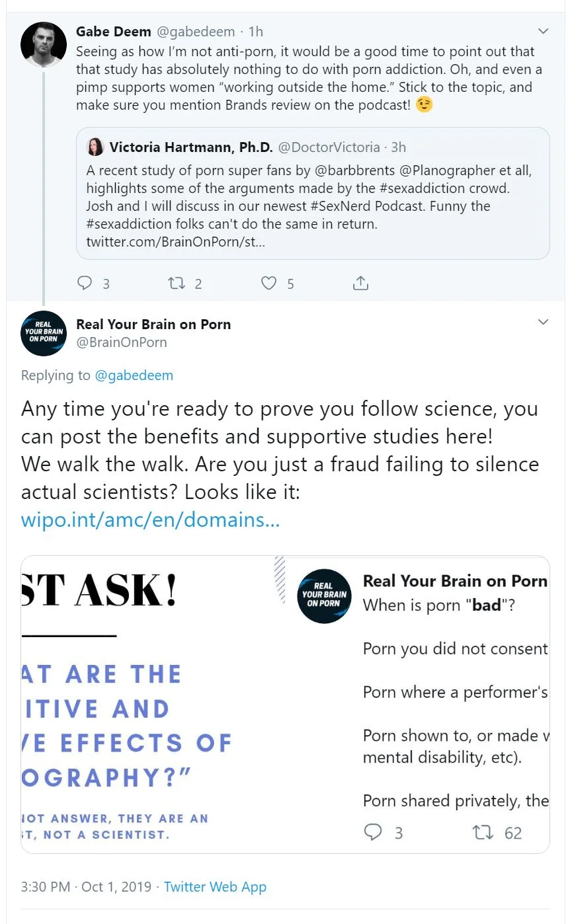The image size is (576, 924).
Task: Click the retweet icon under Gabe Deem's tweet
Action: (x=177, y=284)
